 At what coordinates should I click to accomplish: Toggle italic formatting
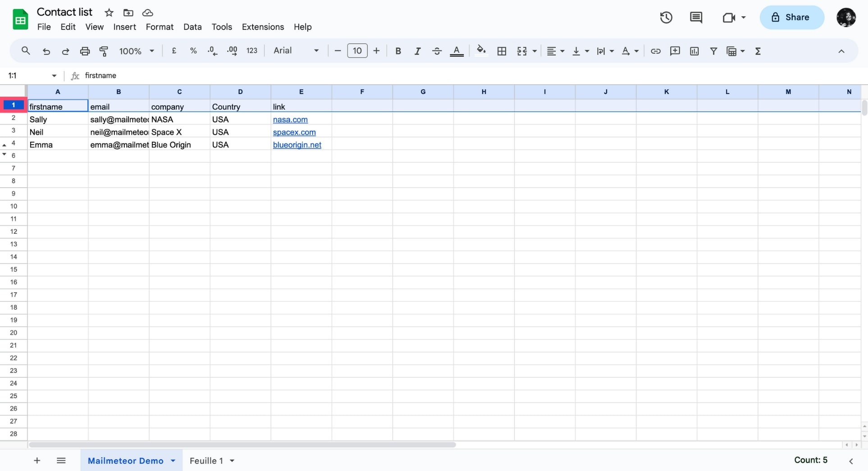(x=417, y=51)
